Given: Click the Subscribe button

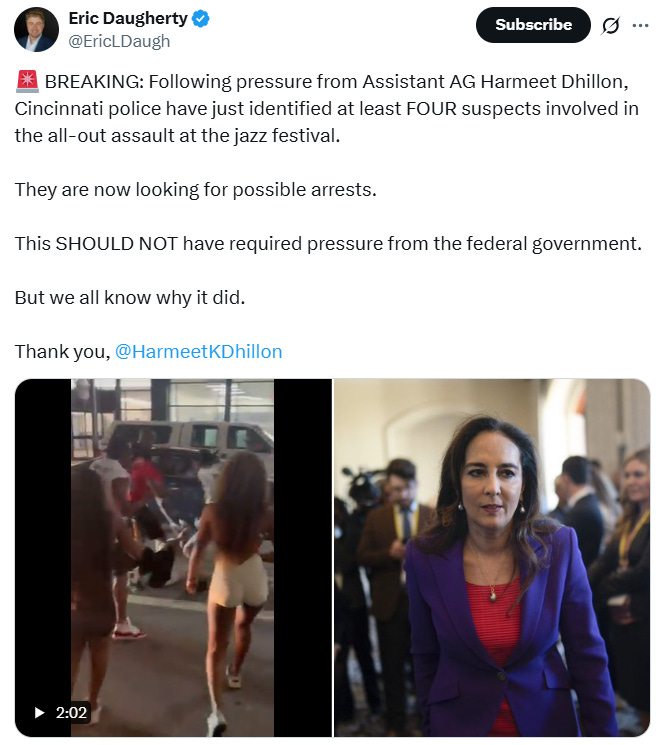Looking at the screenshot, I should pos(533,25).
